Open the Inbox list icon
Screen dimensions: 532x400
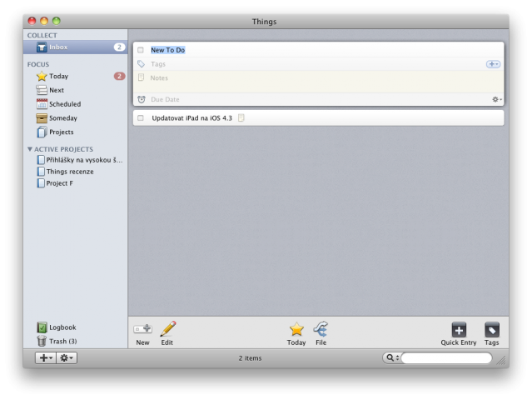(x=42, y=47)
